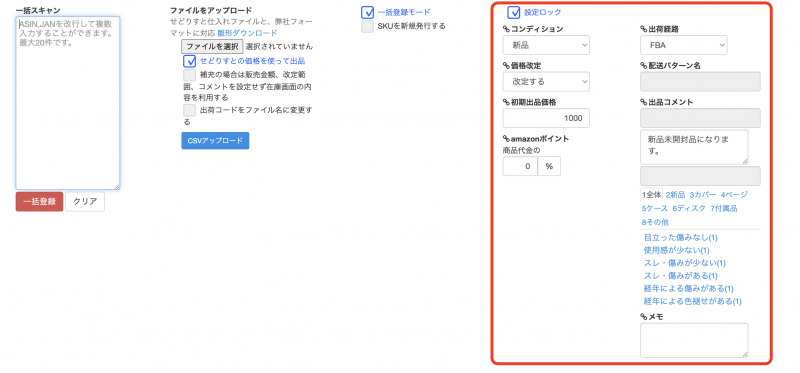Click the gray field directly under 出品コメント label

pos(701,118)
